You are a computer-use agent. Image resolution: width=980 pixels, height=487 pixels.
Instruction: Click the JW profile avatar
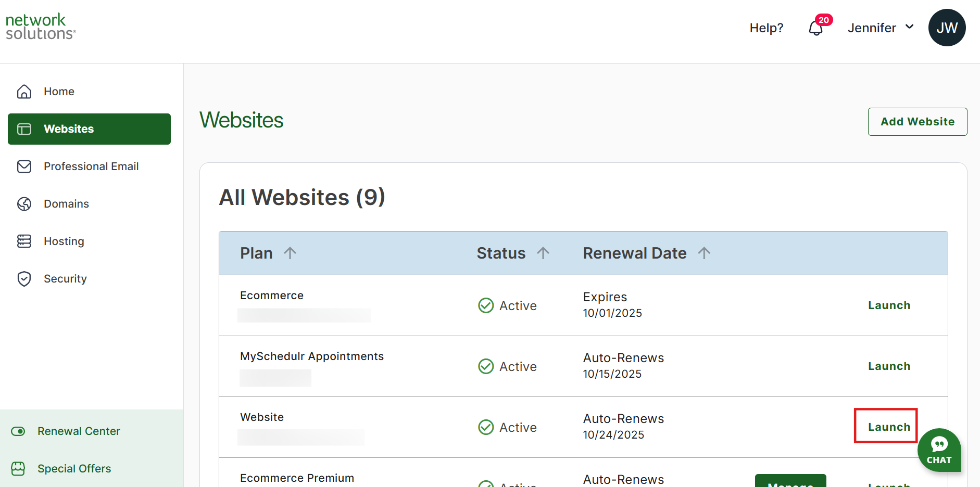click(x=947, y=28)
